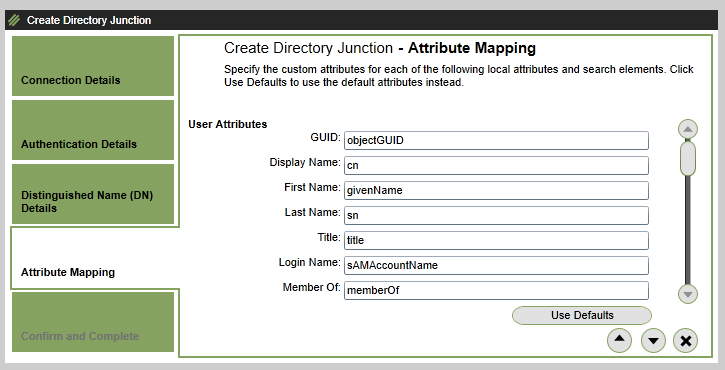Cancel the wizard with the X button

point(686,341)
